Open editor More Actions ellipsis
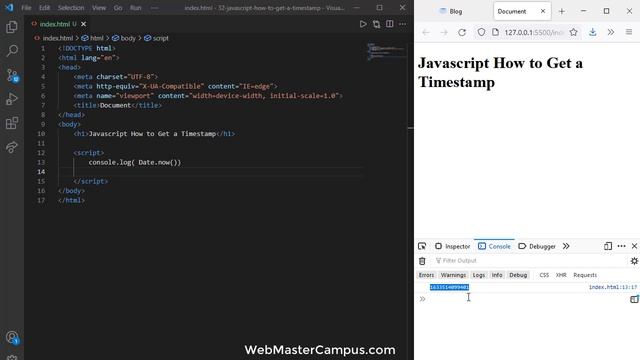640x360 pixels. [402, 24]
